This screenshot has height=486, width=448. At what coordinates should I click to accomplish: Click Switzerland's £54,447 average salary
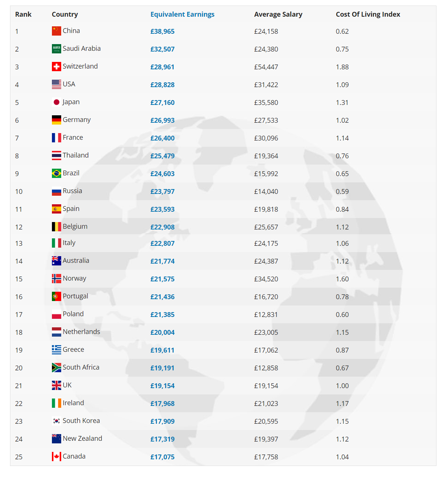(x=266, y=67)
